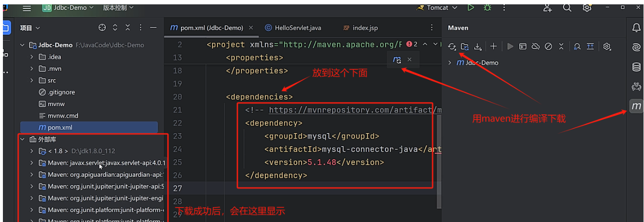Select pom.xml in project tree
Screen dimensions: 644x222
pyautogui.click(x=88, y=127)
